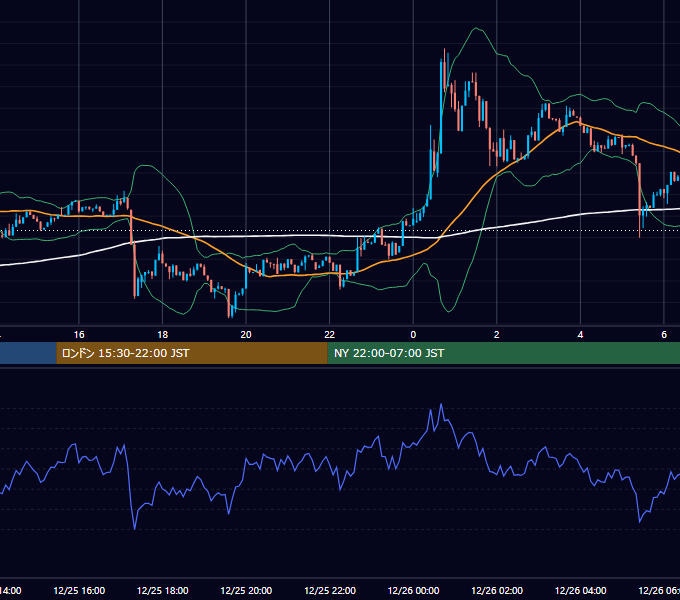Image resolution: width=680 pixels, height=600 pixels.
Task: Click the 12/25 20:00 date label
Action: coord(246,591)
